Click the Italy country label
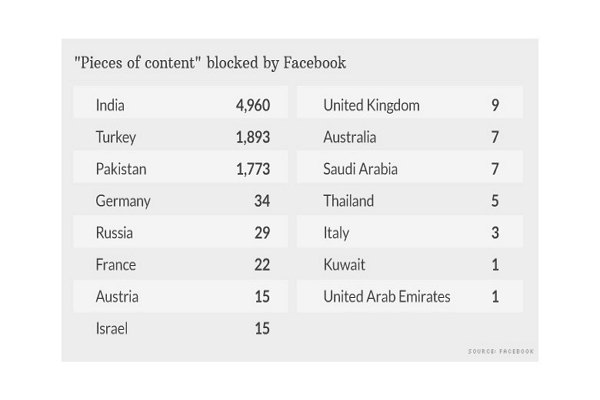Viewport: 600px width, 400px height. [336, 233]
